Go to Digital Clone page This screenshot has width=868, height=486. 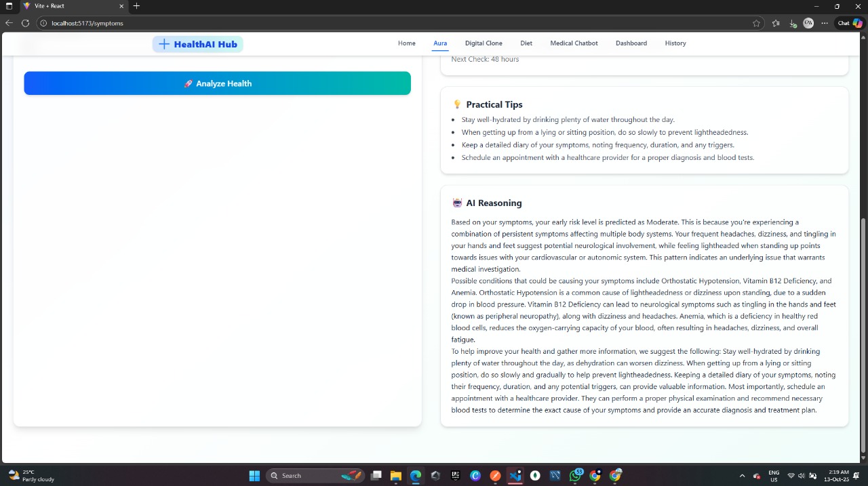pyautogui.click(x=484, y=43)
